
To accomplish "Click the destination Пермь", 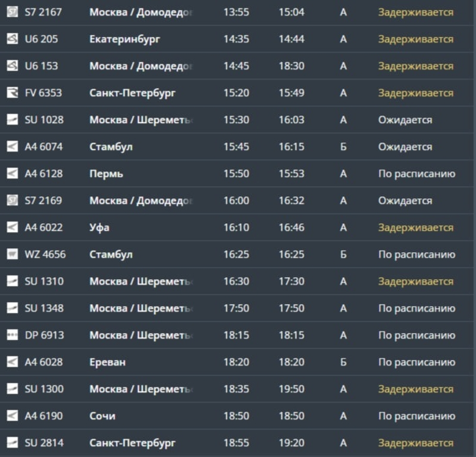I will (107, 174).
